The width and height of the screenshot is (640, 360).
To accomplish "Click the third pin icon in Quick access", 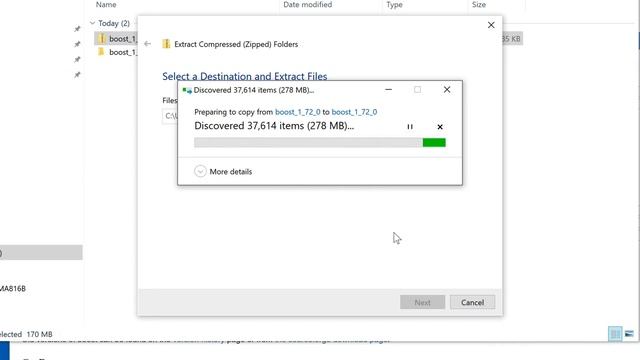I will [x=77, y=60].
